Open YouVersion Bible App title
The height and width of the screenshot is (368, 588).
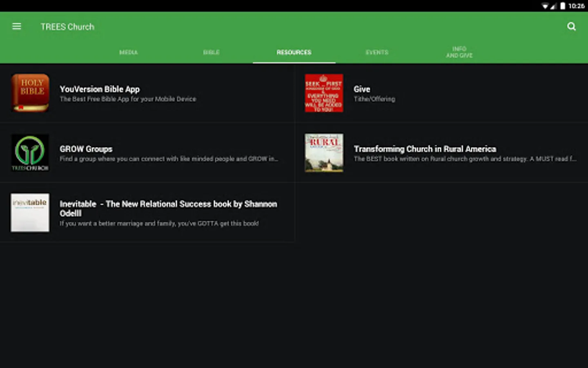[100, 89]
